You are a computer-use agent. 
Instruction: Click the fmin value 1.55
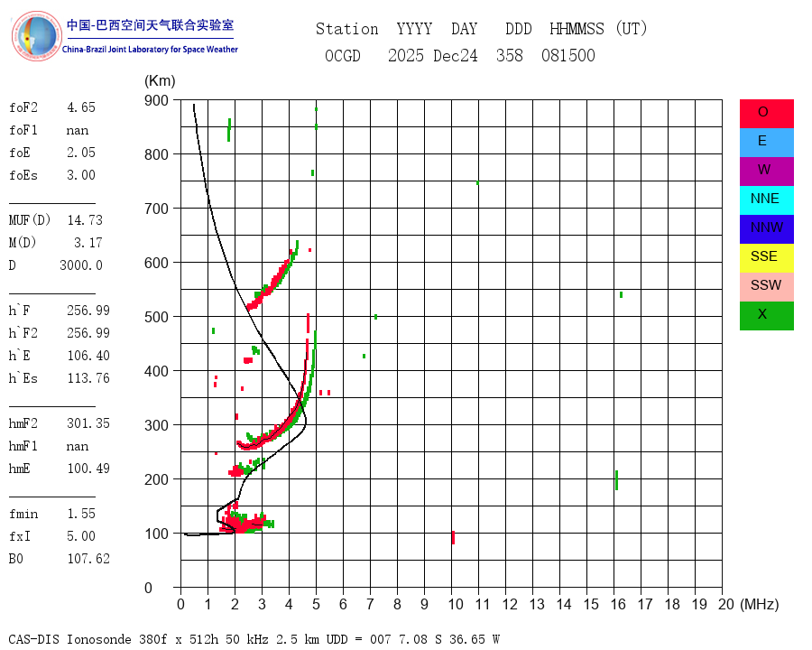click(x=81, y=514)
